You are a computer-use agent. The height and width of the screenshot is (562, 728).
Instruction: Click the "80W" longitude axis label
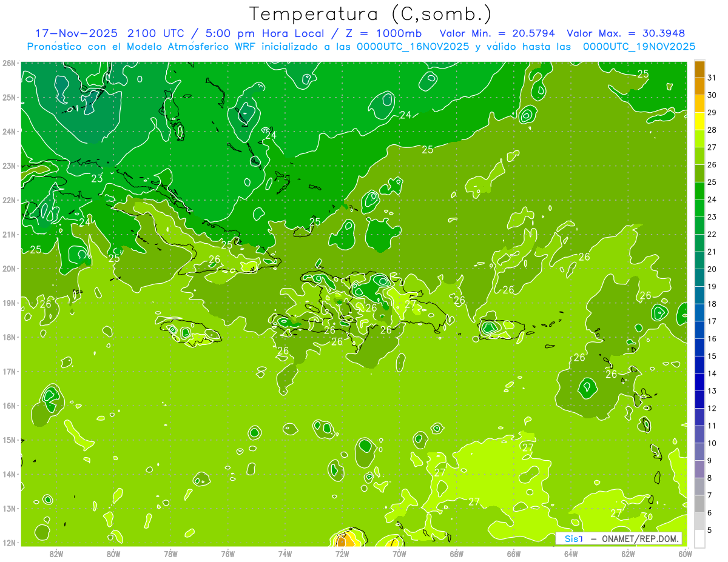[113, 554]
